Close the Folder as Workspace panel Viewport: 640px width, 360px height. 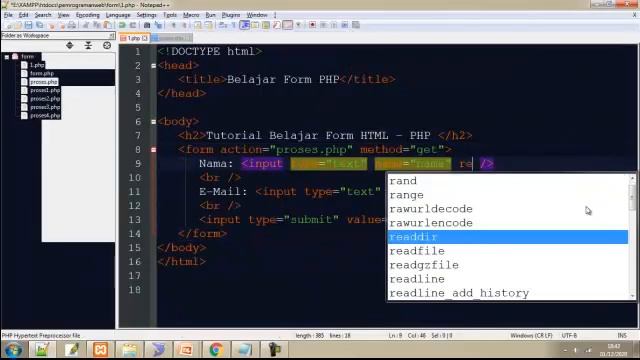point(112,36)
